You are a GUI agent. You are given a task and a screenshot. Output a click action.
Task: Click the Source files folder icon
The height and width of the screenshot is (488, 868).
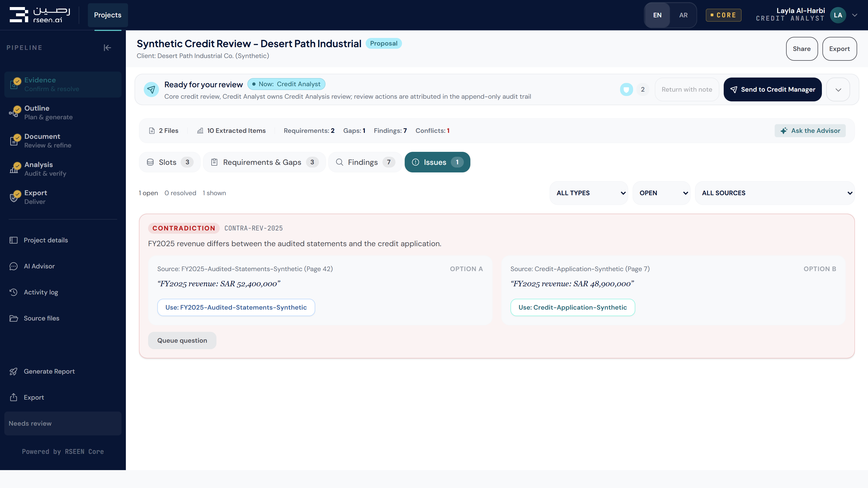[14, 318]
